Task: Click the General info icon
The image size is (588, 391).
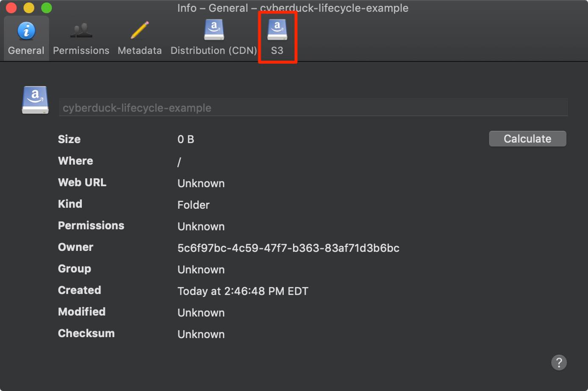Action: tap(26, 30)
